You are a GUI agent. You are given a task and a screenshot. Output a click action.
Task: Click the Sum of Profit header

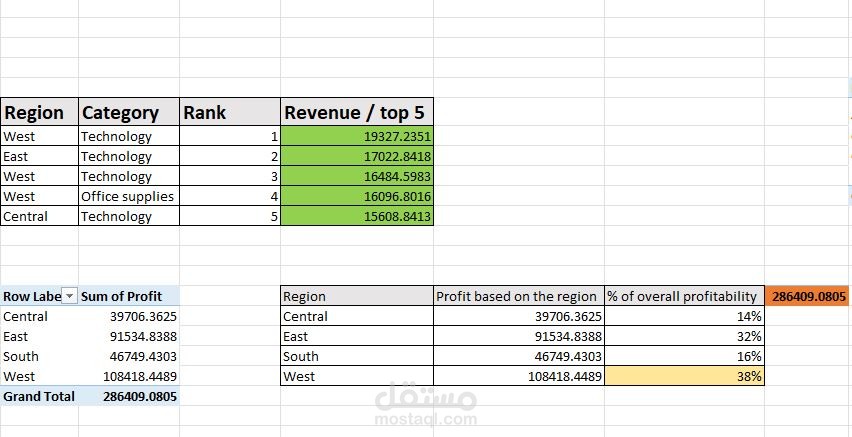point(129,296)
